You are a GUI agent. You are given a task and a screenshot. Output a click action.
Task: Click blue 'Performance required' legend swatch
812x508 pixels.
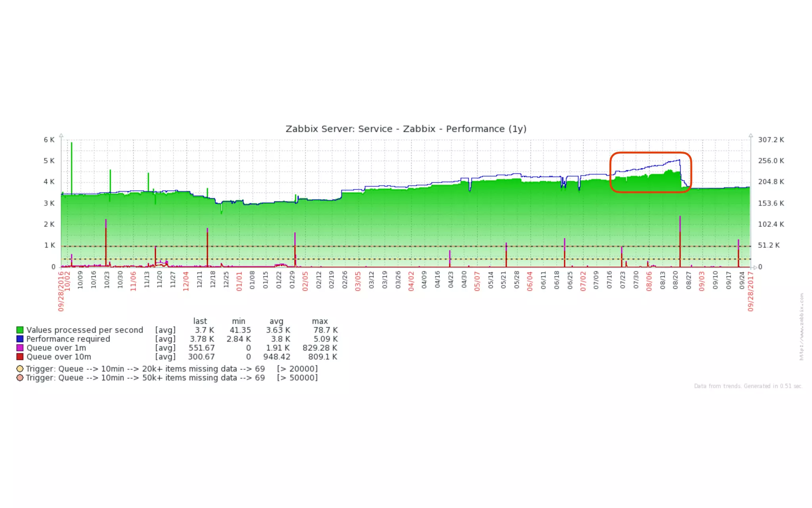point(20,339)
